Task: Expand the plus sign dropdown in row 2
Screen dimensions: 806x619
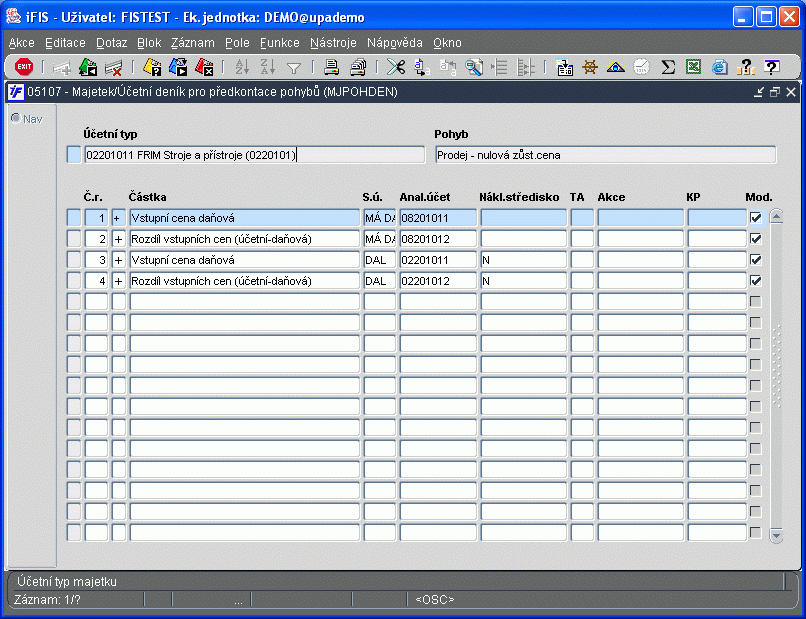Action: (x=118, y=239)
